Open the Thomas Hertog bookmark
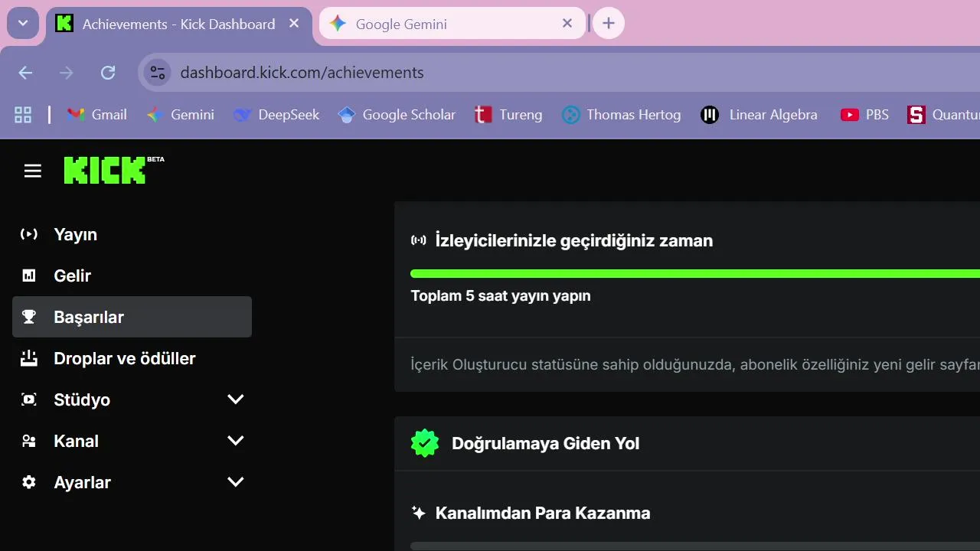The height and width of the screenshot is (551, 980). [x=621, y=115]
